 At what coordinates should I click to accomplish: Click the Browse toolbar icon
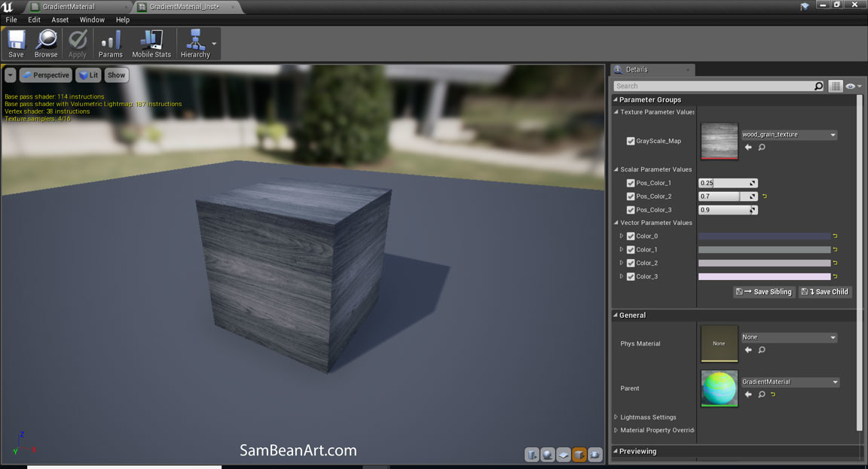46,44
